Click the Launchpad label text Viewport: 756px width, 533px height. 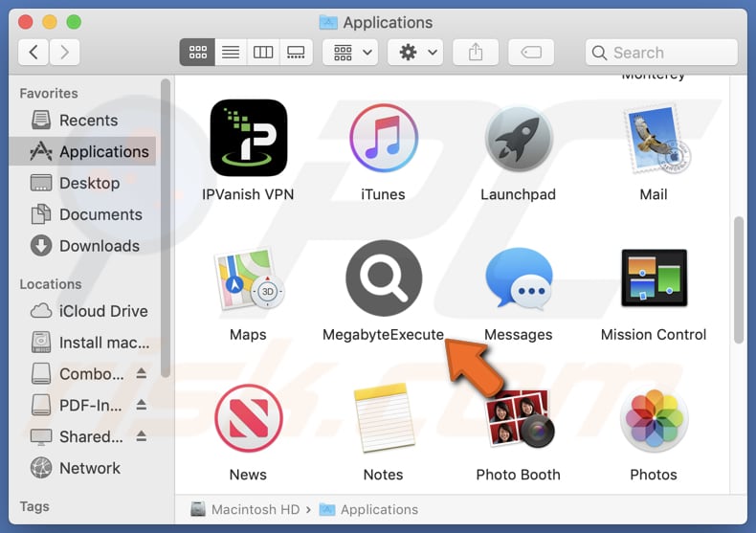point(519,194)
